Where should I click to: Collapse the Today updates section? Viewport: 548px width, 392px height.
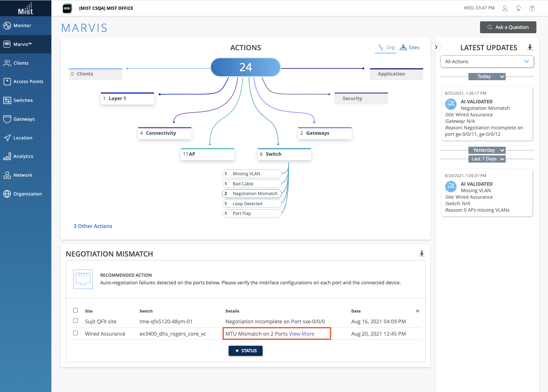487,77
